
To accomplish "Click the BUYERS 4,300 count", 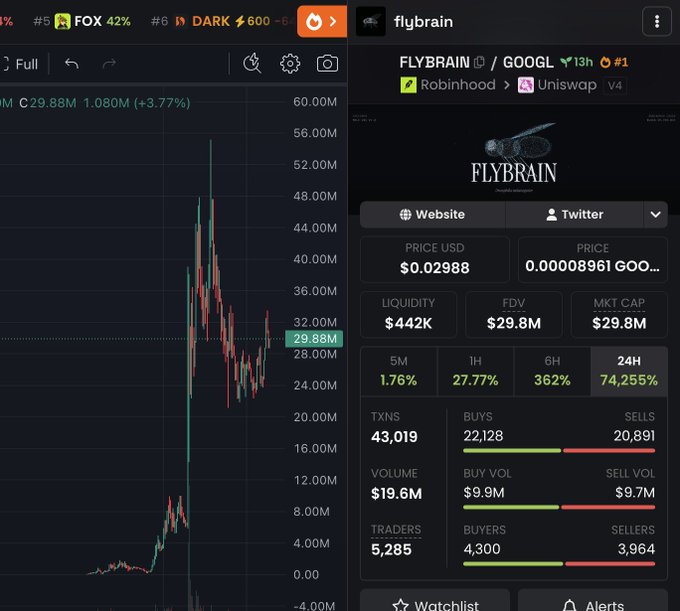I will click(x=482, y=549).
